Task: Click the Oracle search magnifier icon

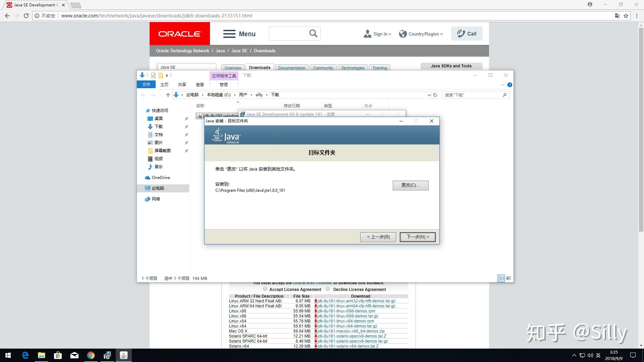Action: point(313,34)
